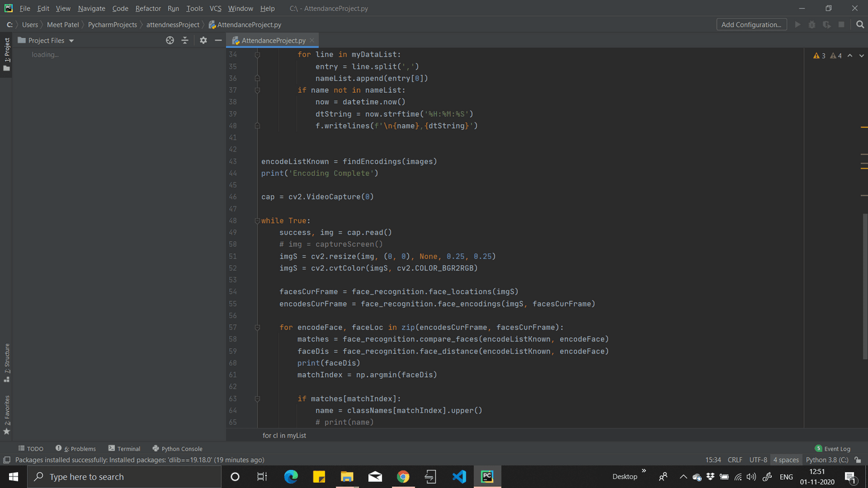868x488 pixels.
Task: Open the Refactor menu
Action: [x=148, y=8]
